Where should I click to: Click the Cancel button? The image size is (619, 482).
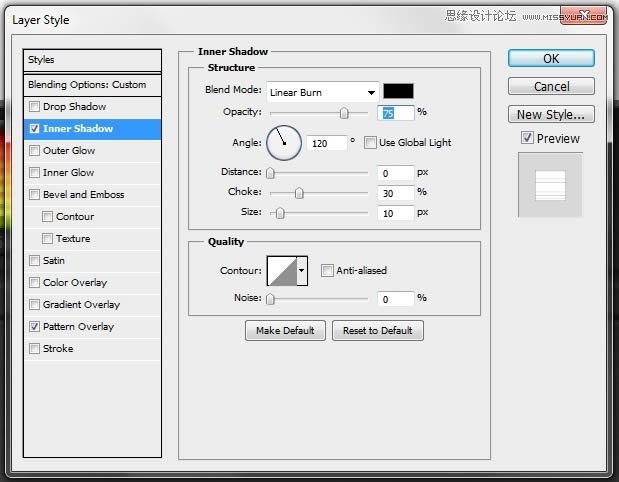(551, 86)
